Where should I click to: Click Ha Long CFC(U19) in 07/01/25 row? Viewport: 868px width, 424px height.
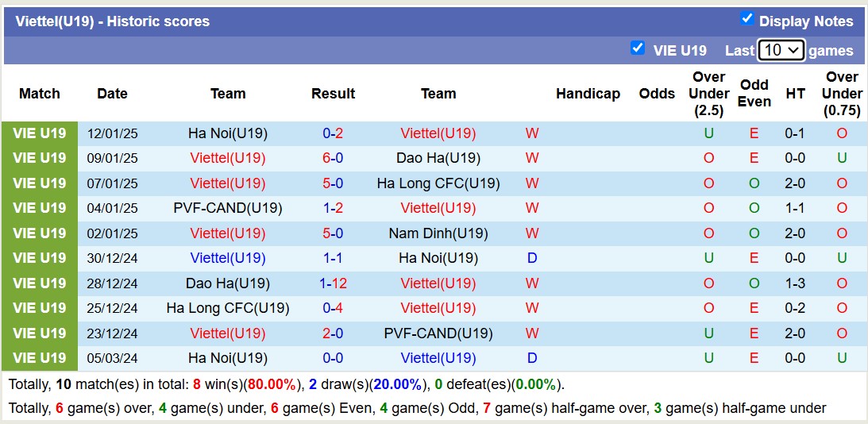tap(438, 183)
